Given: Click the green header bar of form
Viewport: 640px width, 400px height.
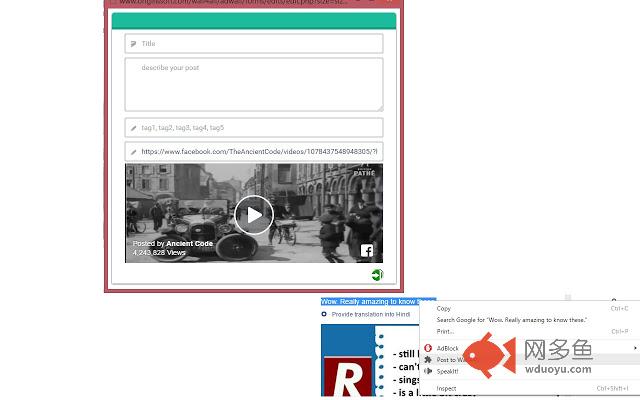Looking at the screenshot, I should pos(253,21).
